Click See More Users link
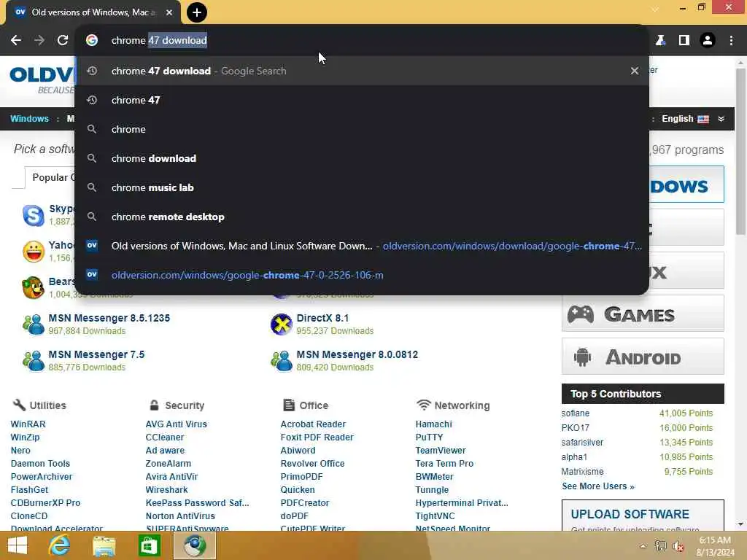This screenshot has width=747, height=560. coord(598,486)
